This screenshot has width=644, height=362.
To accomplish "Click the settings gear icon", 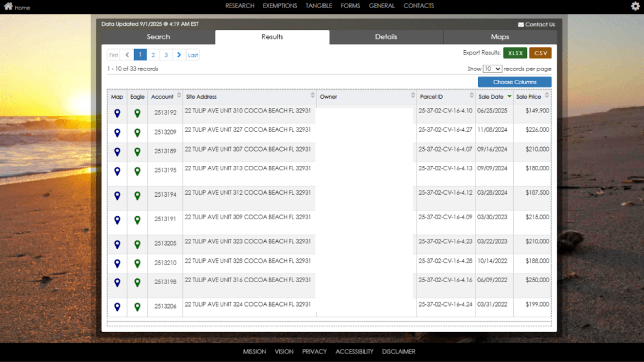I will [635, 6].
